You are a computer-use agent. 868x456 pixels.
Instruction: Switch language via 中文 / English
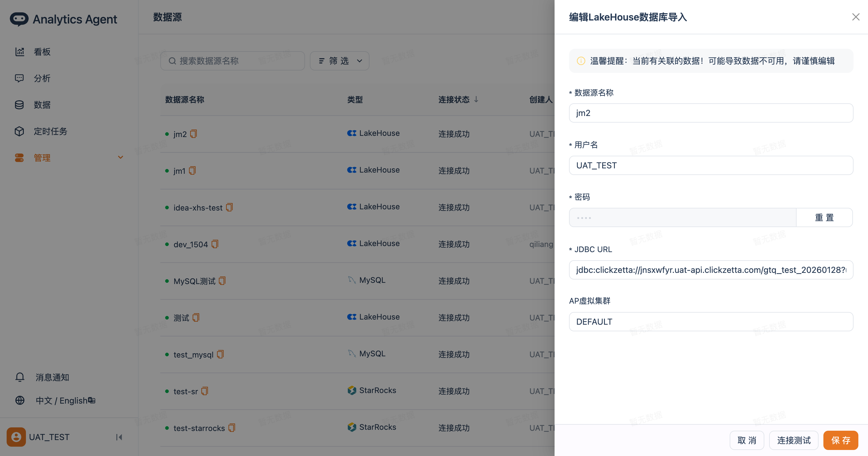click(65, 401)
